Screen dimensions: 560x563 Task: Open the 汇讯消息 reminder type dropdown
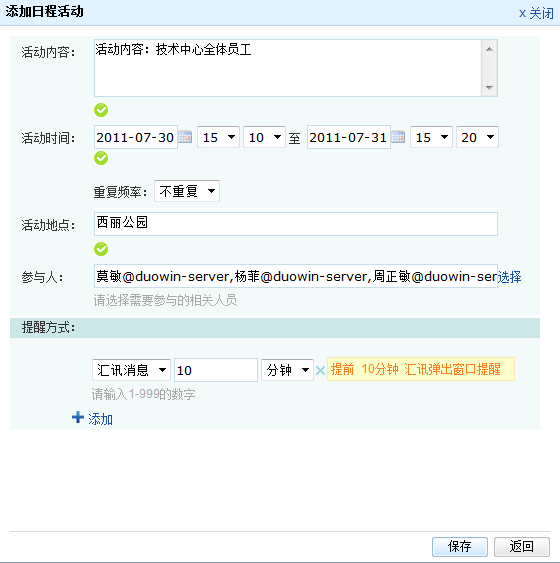click(x=131, y=370)
